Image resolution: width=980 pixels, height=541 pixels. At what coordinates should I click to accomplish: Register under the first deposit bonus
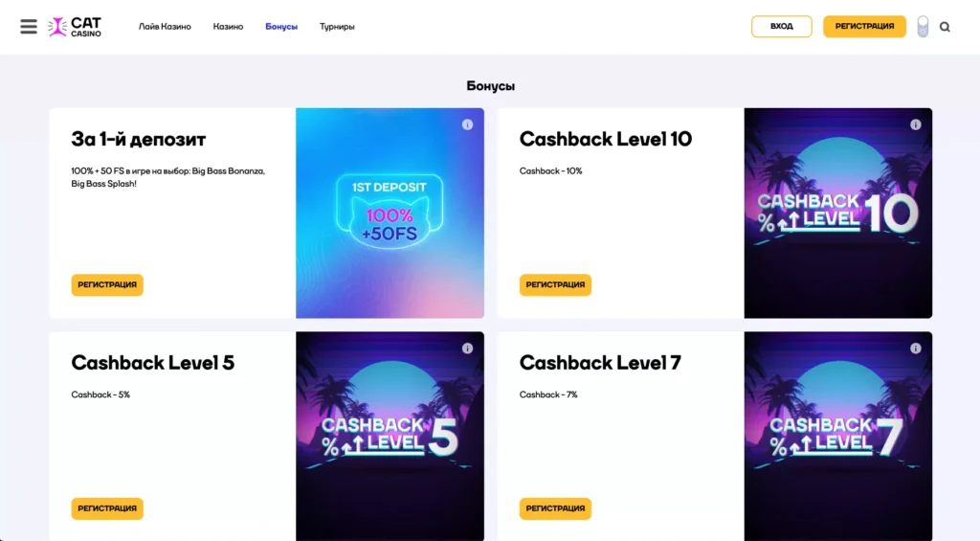107,284
